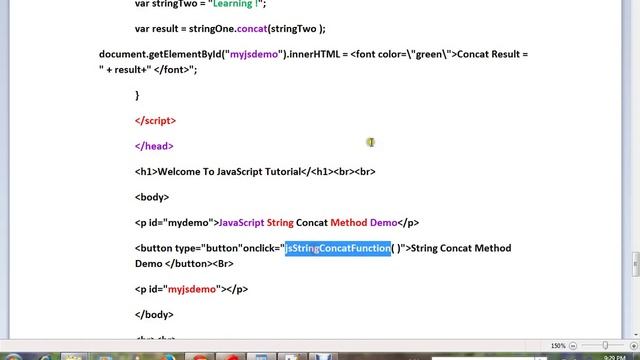Click '+ result+' font closing line

tap(148, 70)
